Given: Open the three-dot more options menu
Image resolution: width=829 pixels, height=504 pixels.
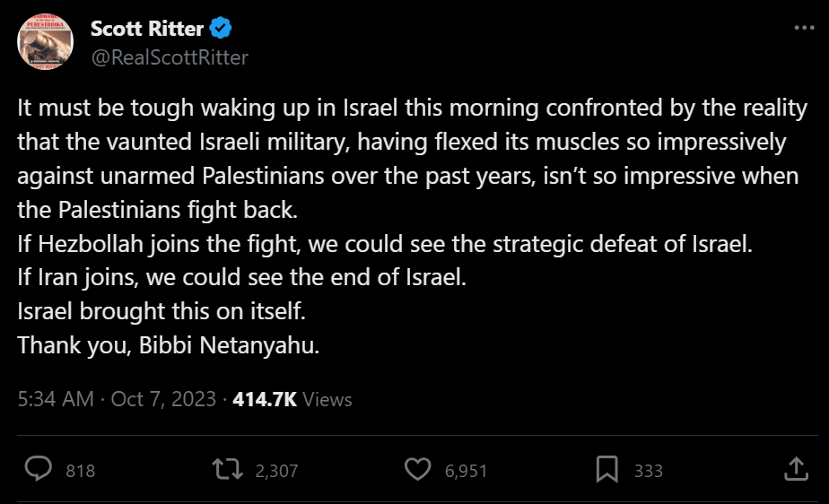Looking at the screenshot, I should pyautogui.click(x=804, y=27).
